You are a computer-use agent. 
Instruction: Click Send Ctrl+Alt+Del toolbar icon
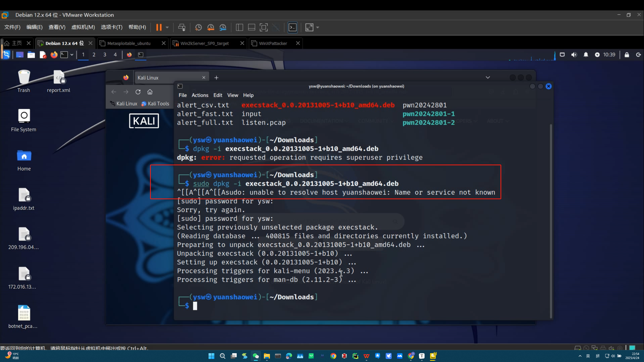point(182,27)
